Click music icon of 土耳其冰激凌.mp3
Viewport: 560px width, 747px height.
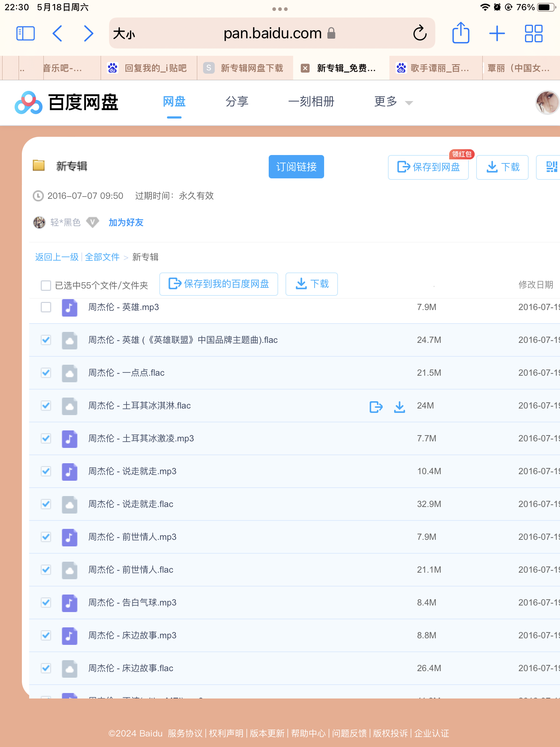coord(69,439)
